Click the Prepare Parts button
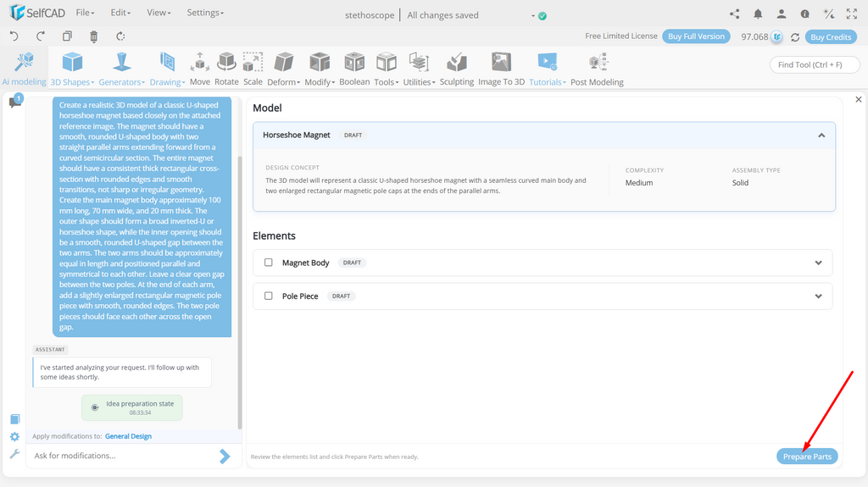868x487 pixels. tap(807, 457)
